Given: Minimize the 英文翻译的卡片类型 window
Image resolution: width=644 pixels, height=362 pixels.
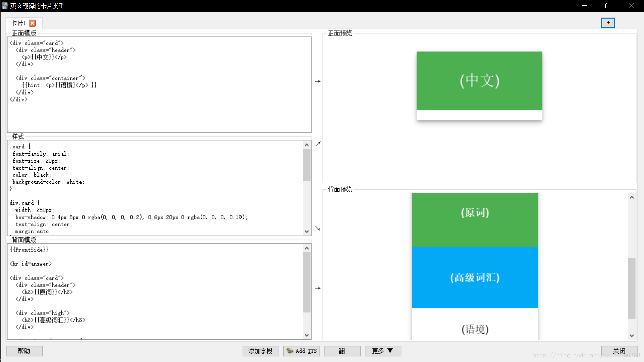Looking at the screenshot, I should coord(585,6).
